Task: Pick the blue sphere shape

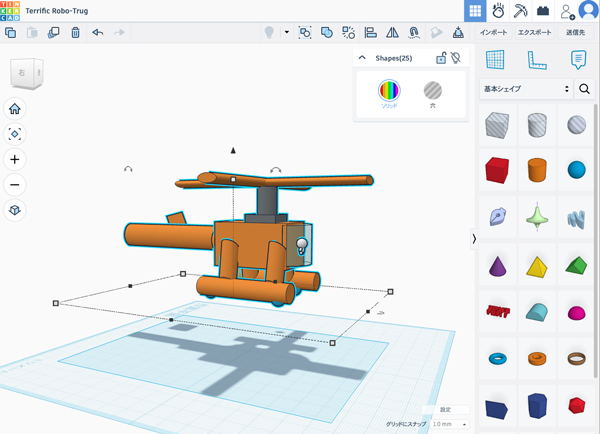Action: [x=577, y=170]
